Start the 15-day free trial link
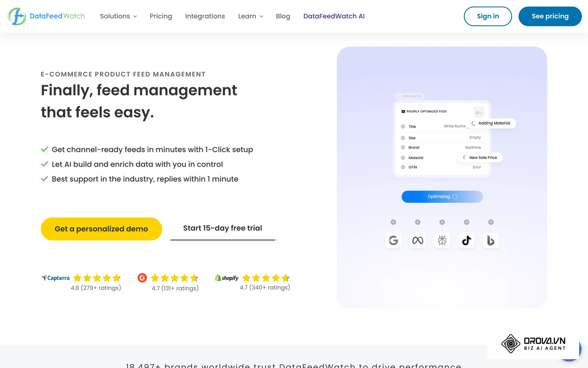 [x=223, y=229]
